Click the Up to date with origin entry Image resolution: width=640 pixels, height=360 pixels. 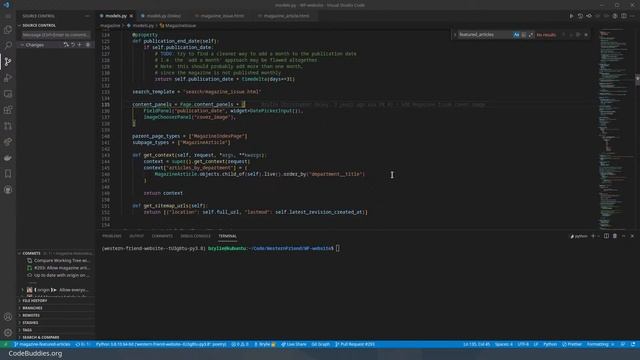pos(58,275)
